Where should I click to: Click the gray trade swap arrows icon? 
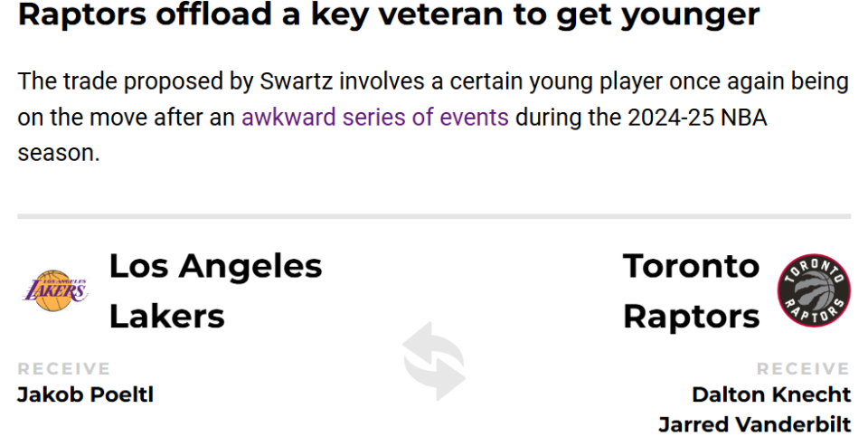coord(434,361)
